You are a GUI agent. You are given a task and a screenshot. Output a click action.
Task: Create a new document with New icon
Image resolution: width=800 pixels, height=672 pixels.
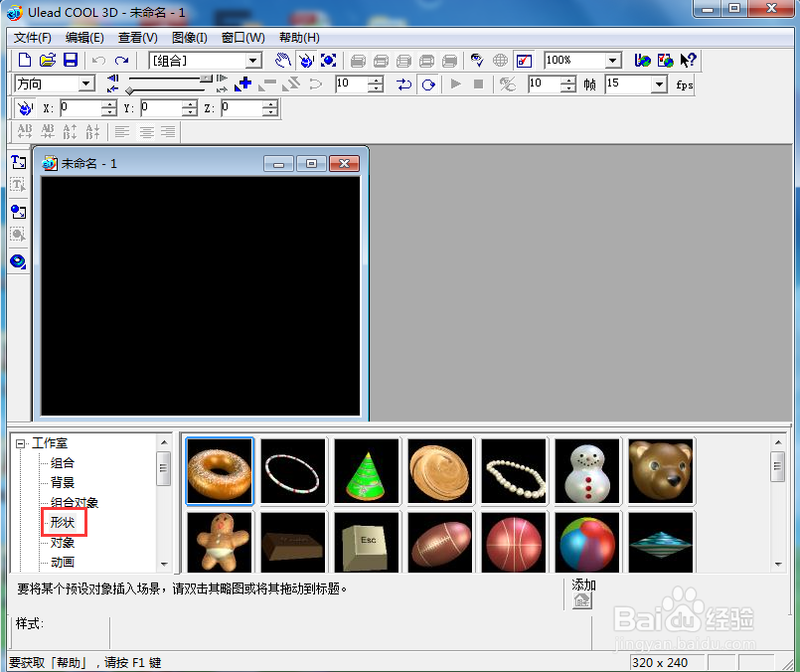click(25, 61)
